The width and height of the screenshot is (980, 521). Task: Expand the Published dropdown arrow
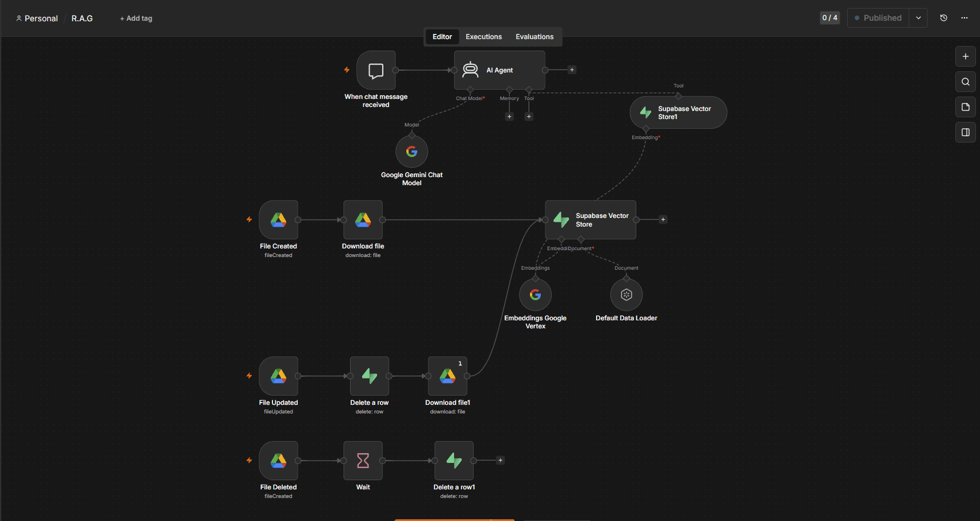(x=918, y=18)
